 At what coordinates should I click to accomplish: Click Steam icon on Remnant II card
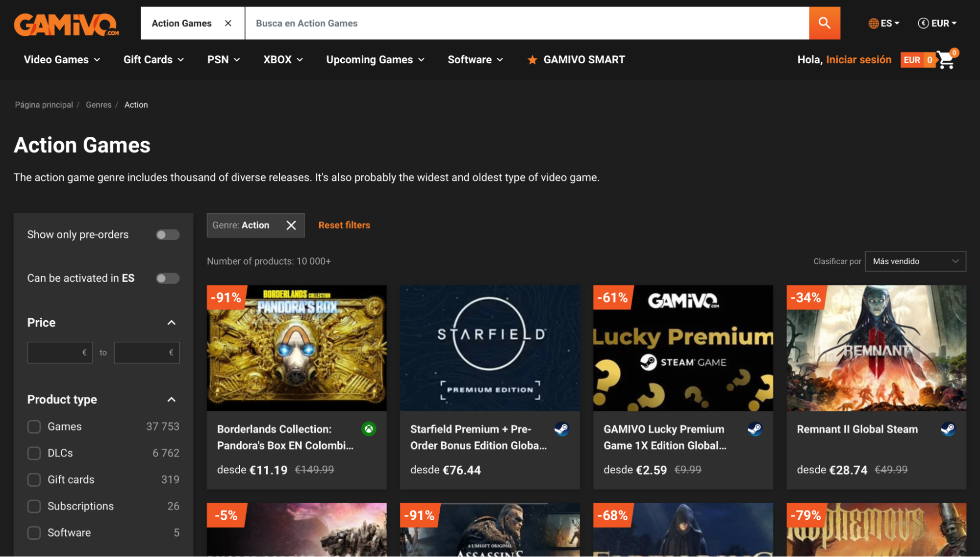tap(948, 429)
